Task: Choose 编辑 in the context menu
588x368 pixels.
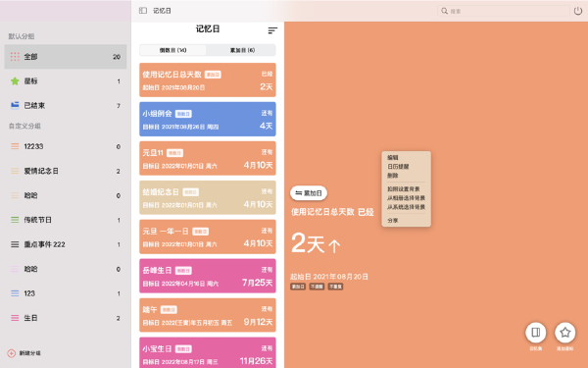Action: [x=393, y=158]
